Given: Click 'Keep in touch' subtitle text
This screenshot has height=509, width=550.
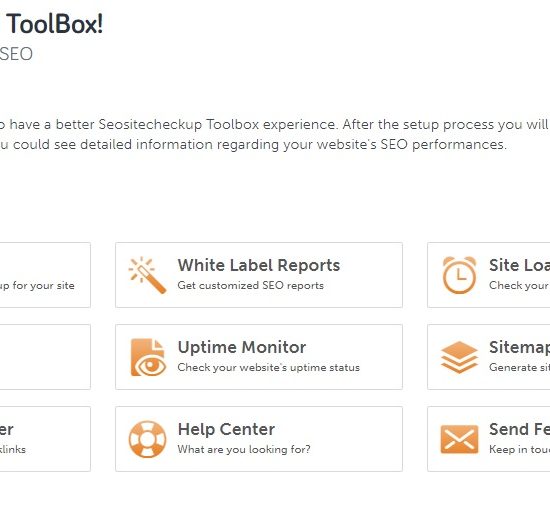Looking at the screenshot, I should [x=519, y=449].
